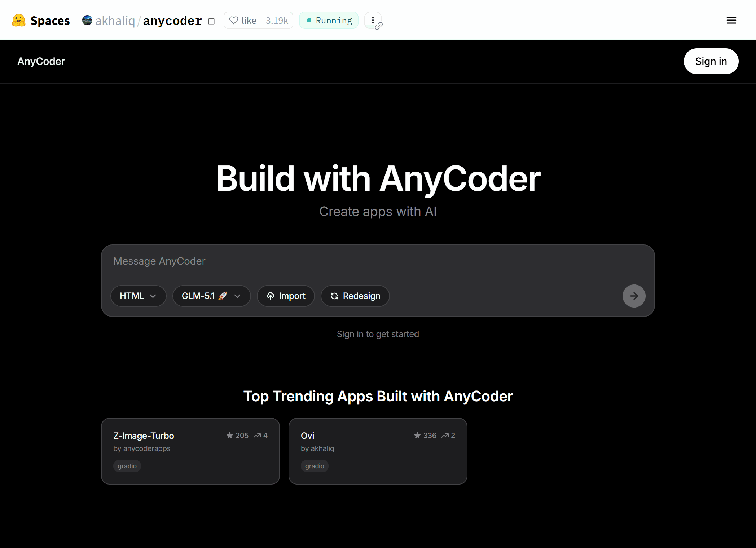Open the hamburger navigation menu
756x548 pixels.
pos(731,20)
